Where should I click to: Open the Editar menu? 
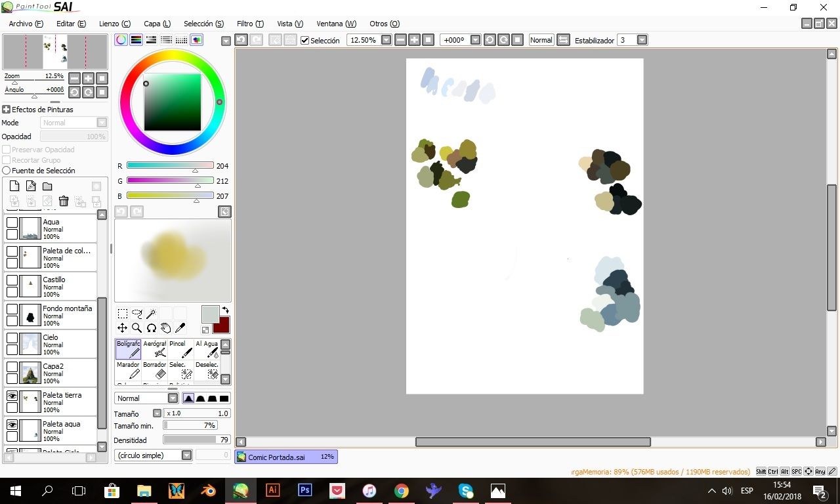(x=71, y=24)
